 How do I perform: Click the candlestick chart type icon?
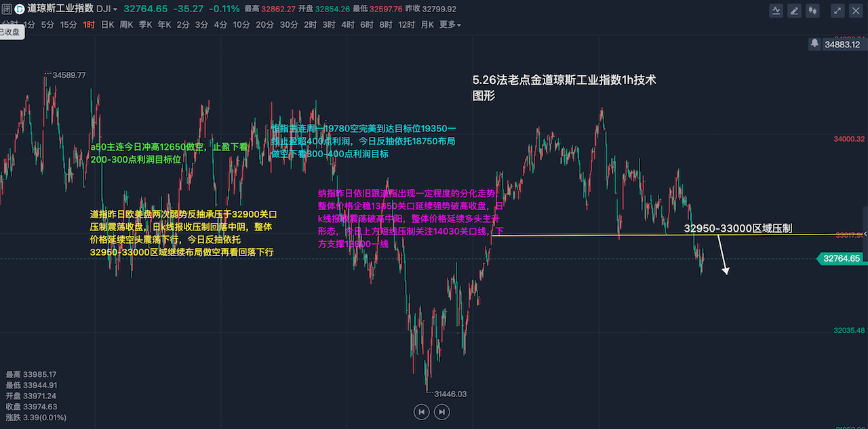point(812,10)
